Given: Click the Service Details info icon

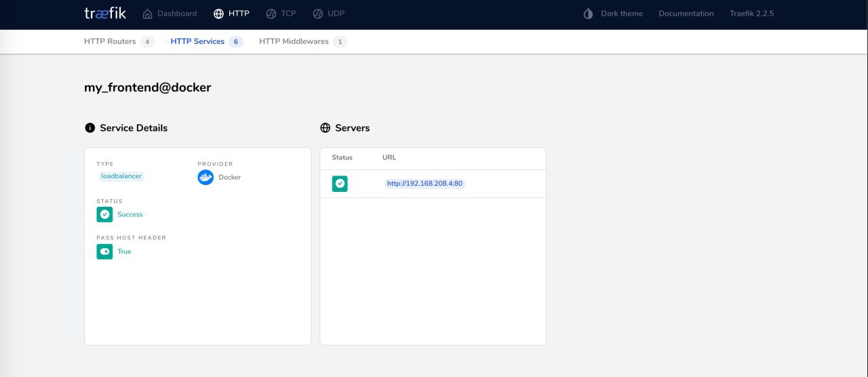Looking at the screenshot, I should click(x=90, y=127).
